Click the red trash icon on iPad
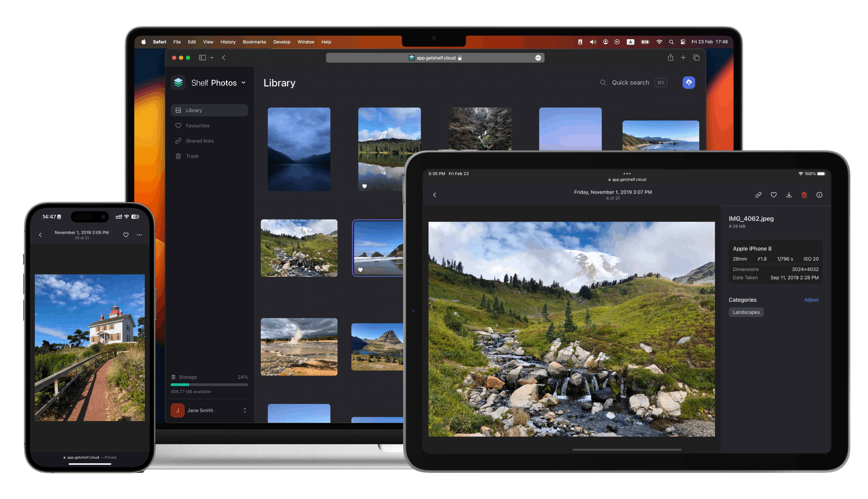 click(x=804, y=195)
